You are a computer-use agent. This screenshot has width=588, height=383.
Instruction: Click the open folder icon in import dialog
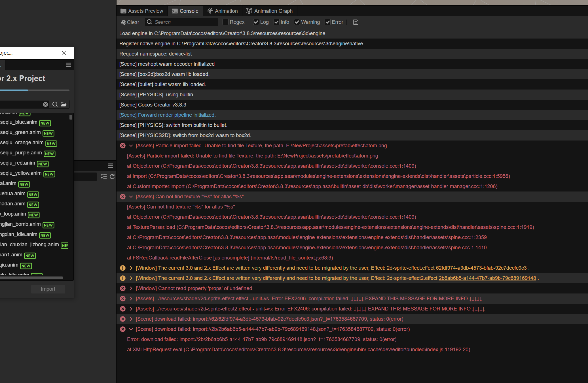pyautogui.click(x=64, y=104)
